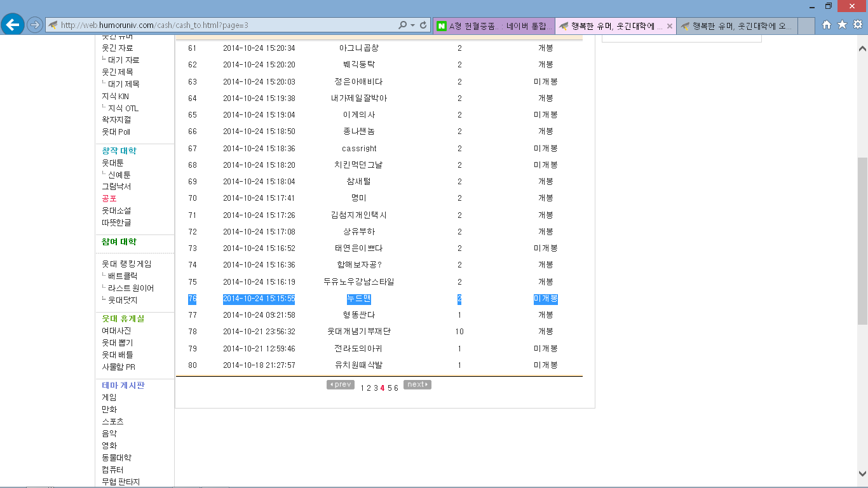
Task: Refresh the page with the reload icon
Action: 423,25
